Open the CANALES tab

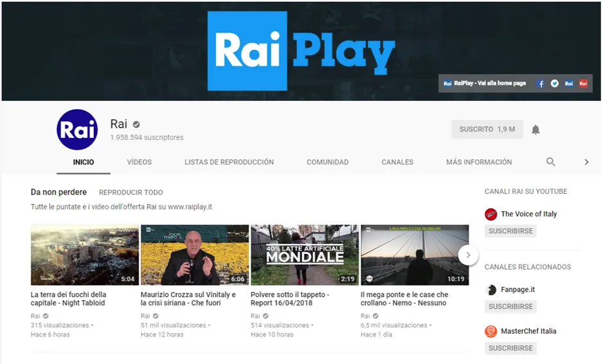(x=397, y=162)
